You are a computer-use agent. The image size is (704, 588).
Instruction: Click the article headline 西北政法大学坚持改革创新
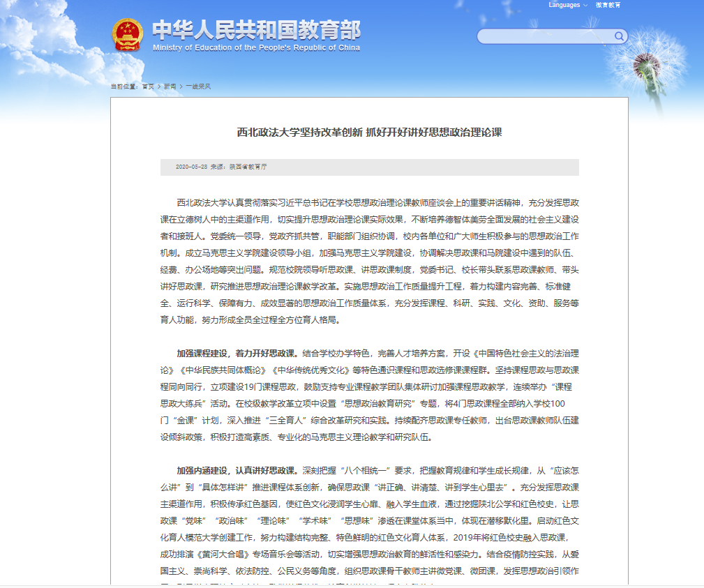click(x=369, y=132)
